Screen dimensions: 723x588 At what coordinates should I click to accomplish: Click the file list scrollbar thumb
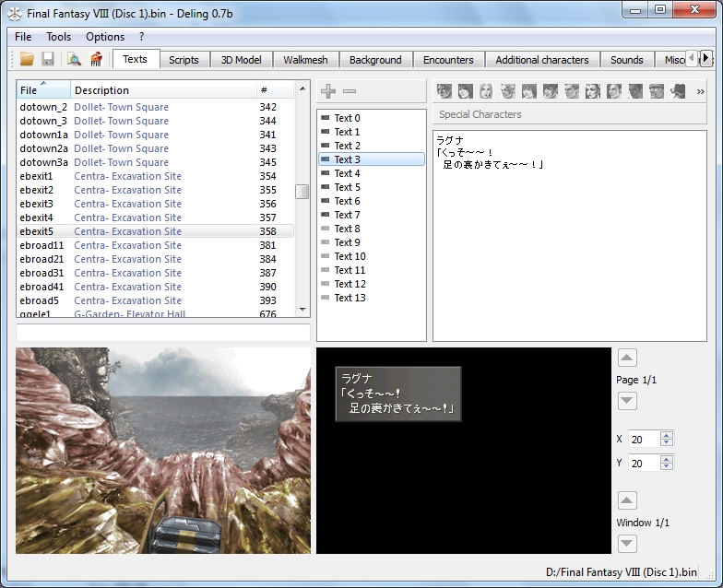(x=302, y=192)
